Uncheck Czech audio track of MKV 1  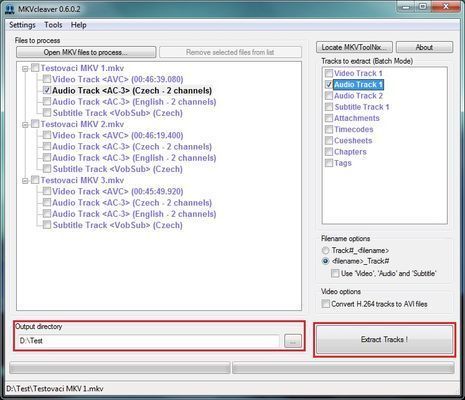coord(47,90)
